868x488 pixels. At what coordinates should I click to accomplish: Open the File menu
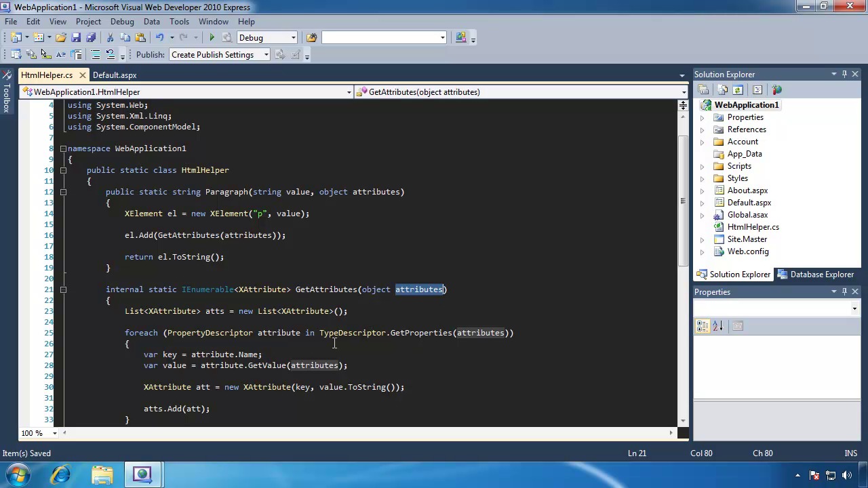(x=11, y=21)
